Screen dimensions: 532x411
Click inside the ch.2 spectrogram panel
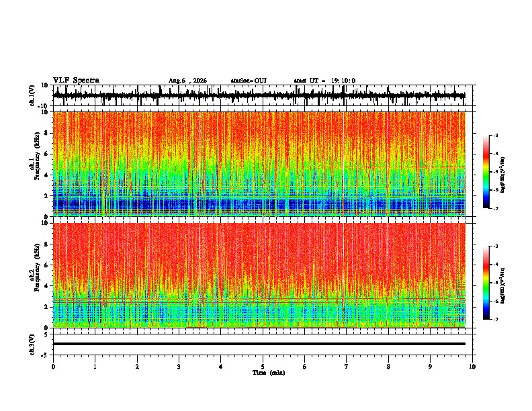point(259,275)
